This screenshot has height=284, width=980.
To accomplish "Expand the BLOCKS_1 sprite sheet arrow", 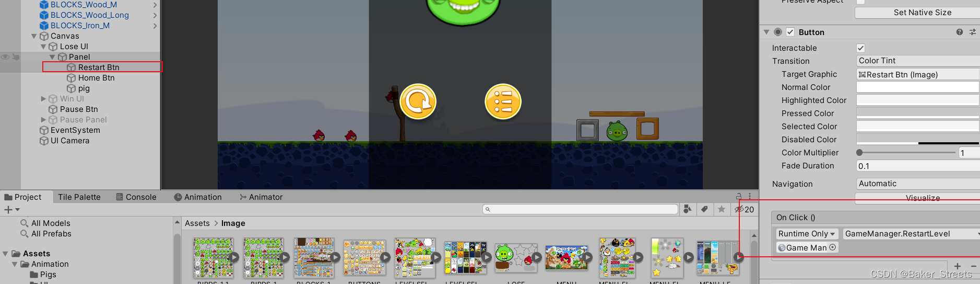I will 335,257.
